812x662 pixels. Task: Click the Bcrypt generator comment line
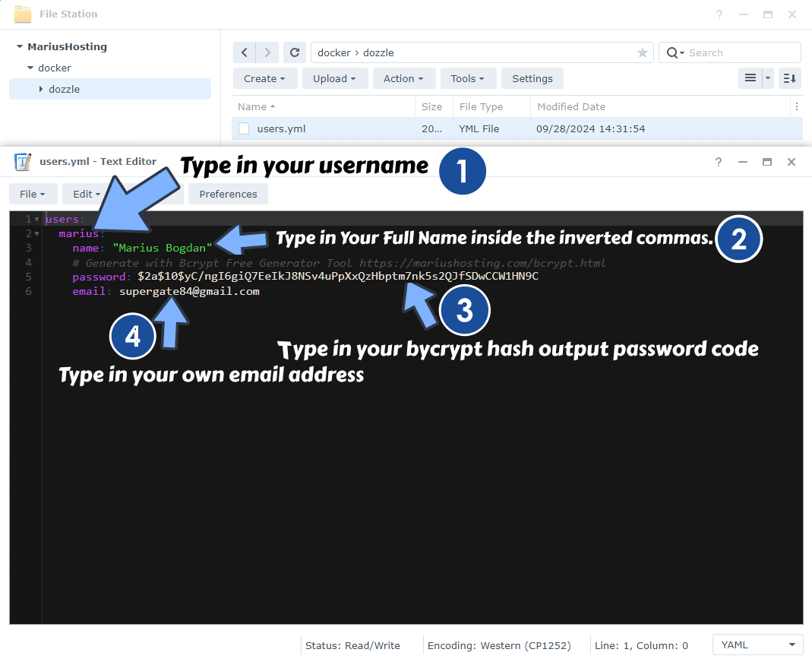point(339,263)
